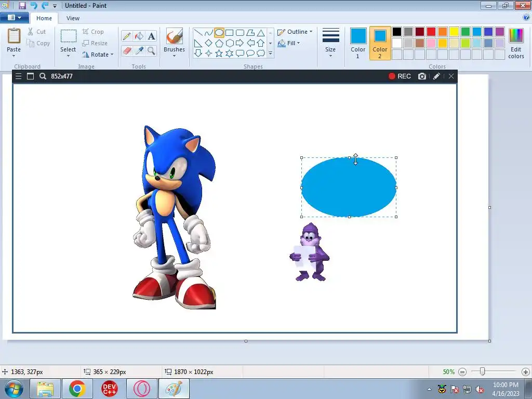Pick the red color swatch

(x=431, y=32)
